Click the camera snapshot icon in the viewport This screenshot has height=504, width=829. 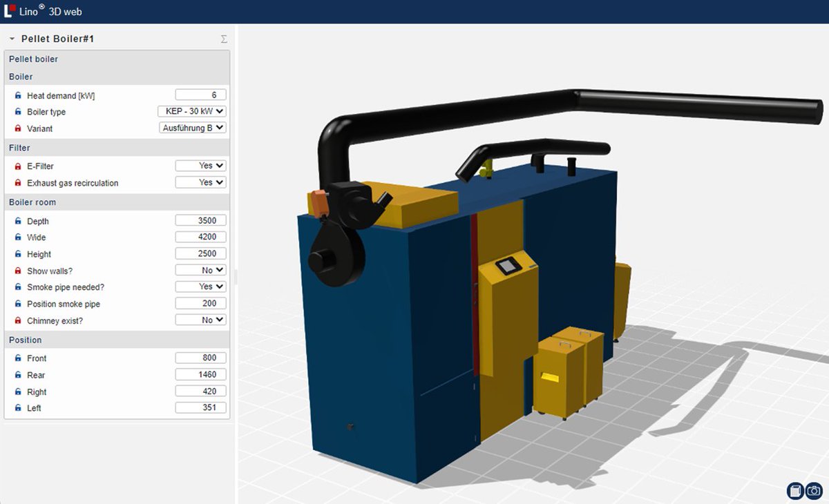814,490
